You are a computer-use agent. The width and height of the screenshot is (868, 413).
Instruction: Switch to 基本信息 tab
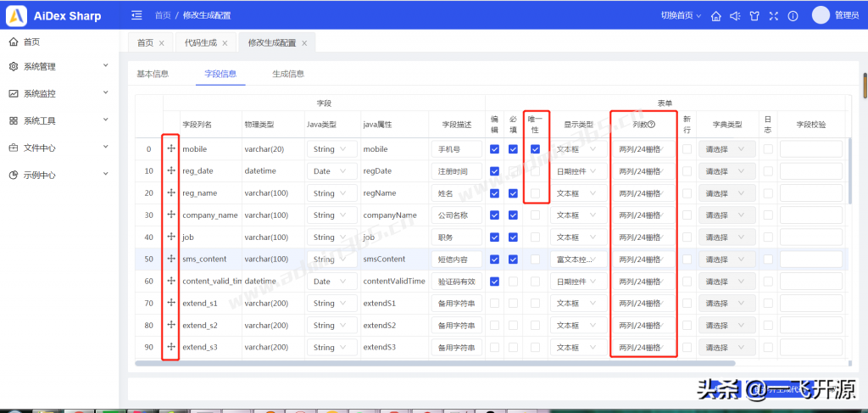153,74
